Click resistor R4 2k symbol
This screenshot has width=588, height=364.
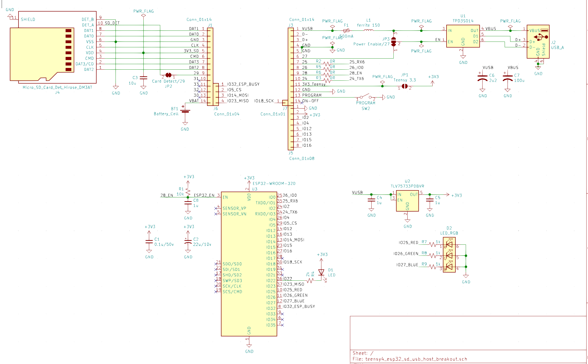tap(310, 280)
